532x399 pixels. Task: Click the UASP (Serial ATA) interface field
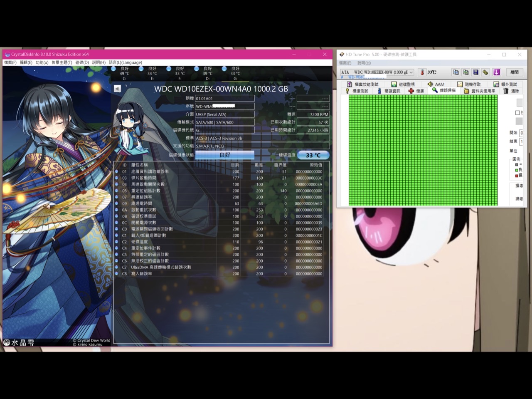click(x=225, y=114)
